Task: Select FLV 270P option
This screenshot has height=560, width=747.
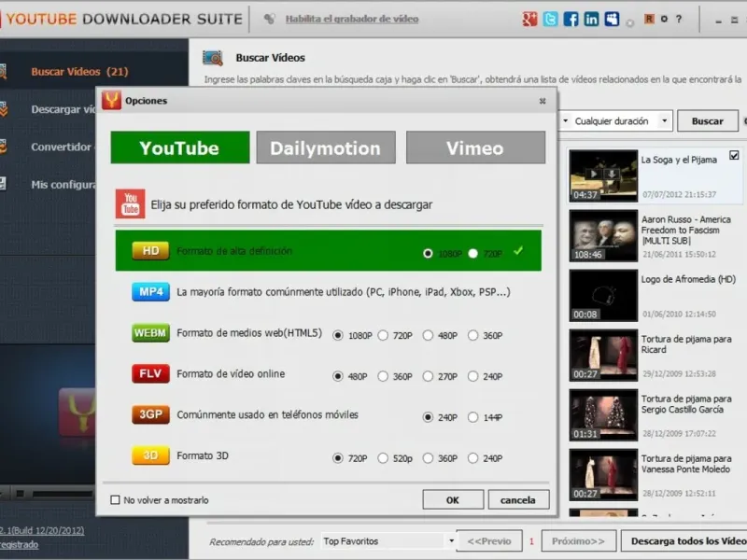Action: point(428,376)
